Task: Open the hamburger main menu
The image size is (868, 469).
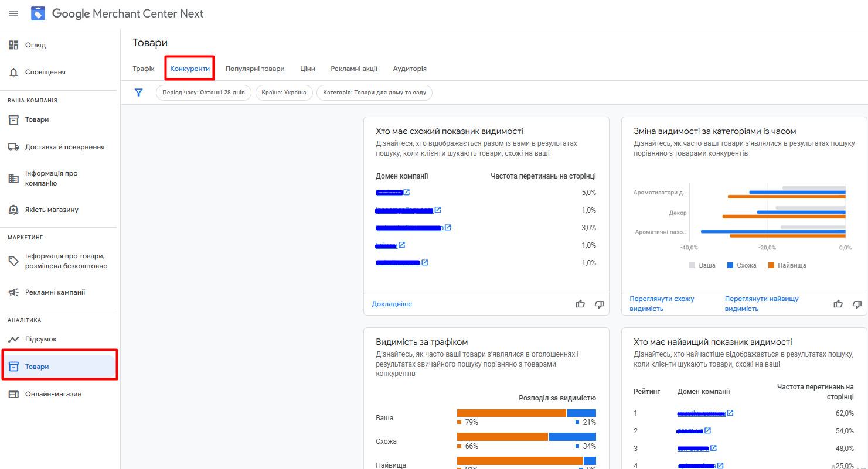Action: [13, 13]
